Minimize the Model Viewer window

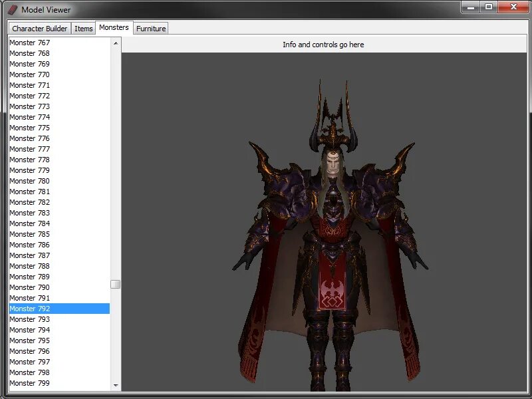coord(471,7)
